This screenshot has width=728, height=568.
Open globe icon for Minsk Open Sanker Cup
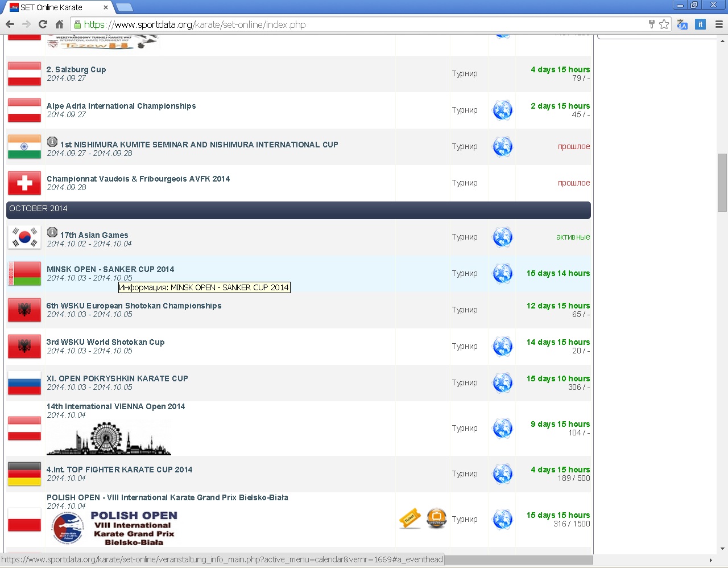click(502, 273)
